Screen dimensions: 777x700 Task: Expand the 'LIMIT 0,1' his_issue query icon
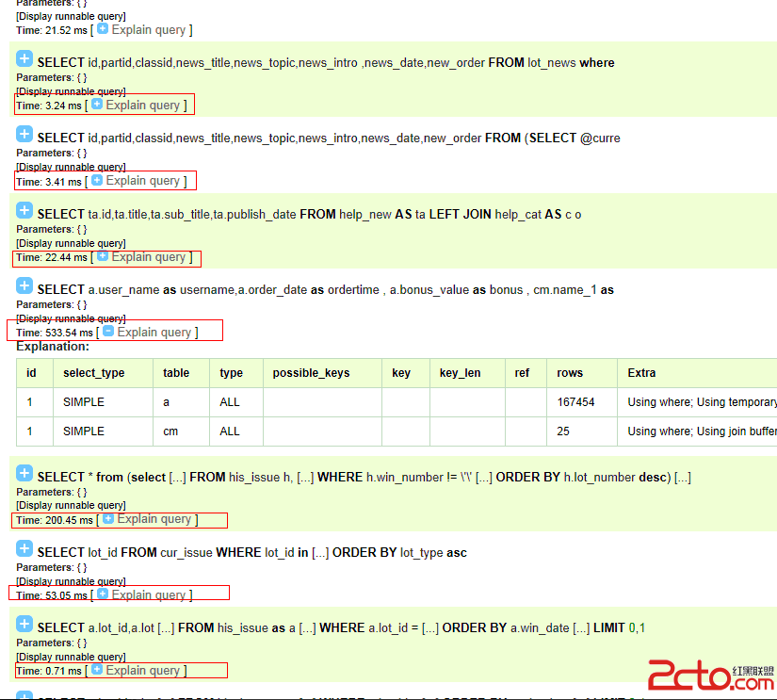click(24, 626)
